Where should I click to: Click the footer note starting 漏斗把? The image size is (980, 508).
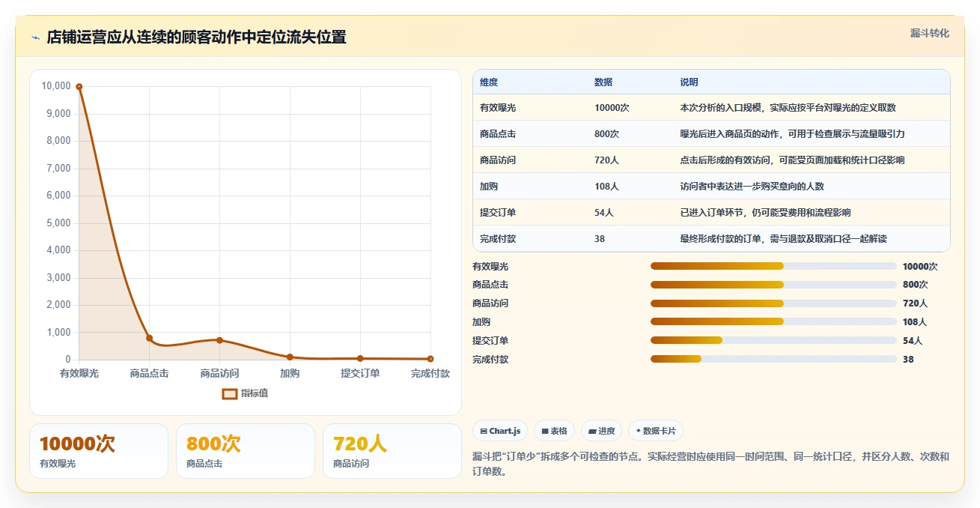click(710, 464)
